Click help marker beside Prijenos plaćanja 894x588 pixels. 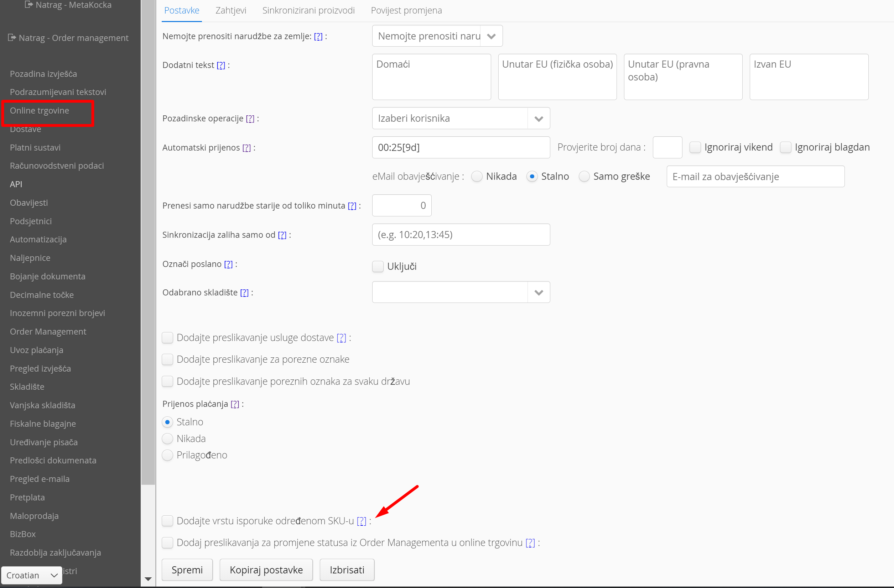point(235,404)
